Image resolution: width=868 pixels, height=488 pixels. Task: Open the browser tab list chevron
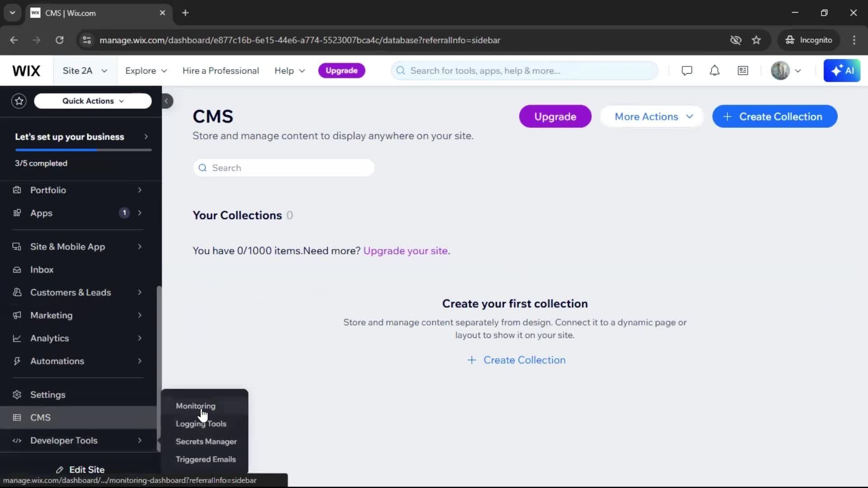(12, 13)
